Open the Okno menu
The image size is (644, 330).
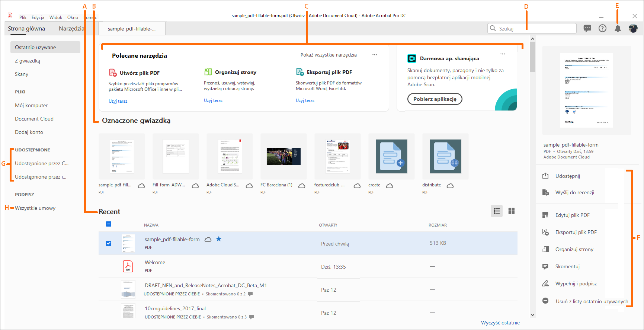pyautogui.click(x=73, y=17)
